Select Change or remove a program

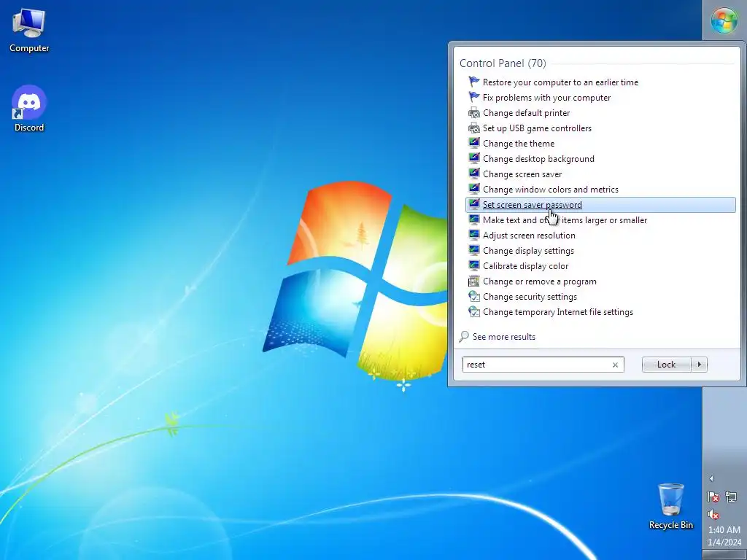(x=539, y=281)
